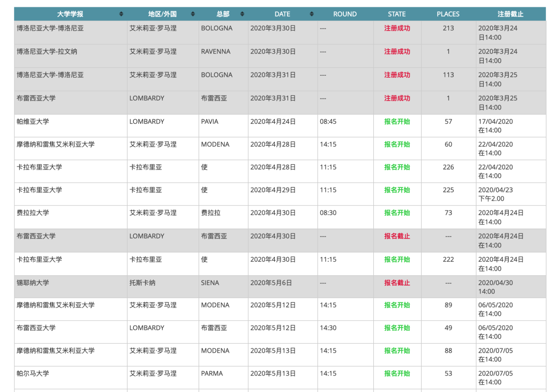Click the places value 213
Image resolution: width=560 pixels, height=392 pixels.
click(x=448, y=28)
